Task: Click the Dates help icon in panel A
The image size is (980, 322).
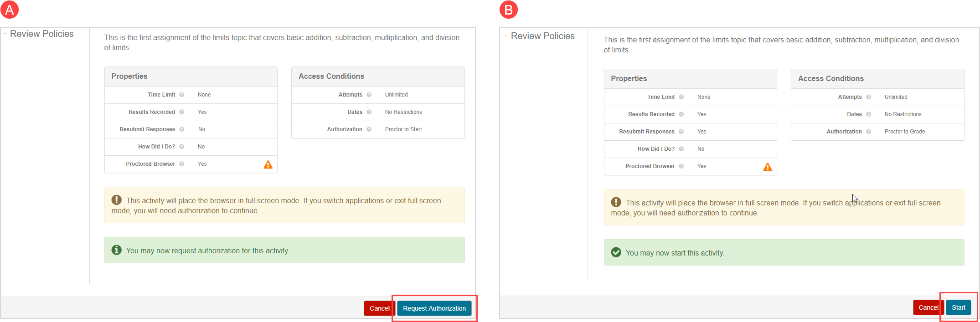Action: pyautogui.click(x=369, y=112)
